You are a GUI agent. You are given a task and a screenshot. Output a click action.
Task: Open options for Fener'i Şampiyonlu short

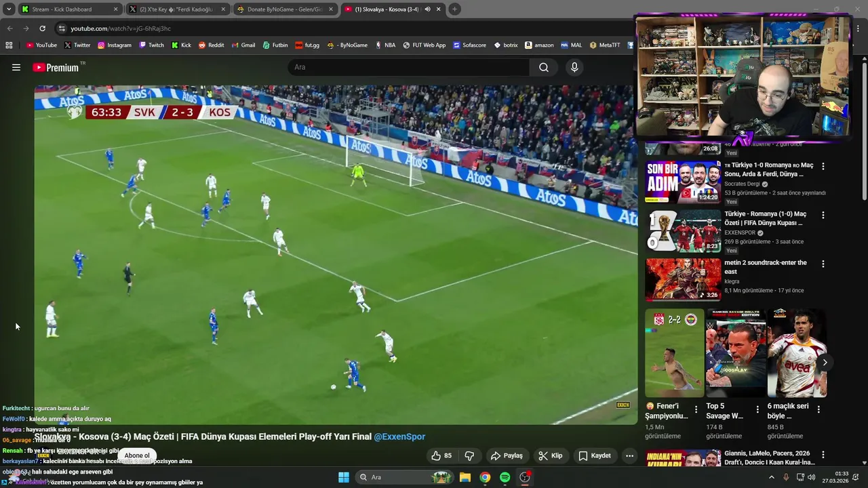[695, 409]
